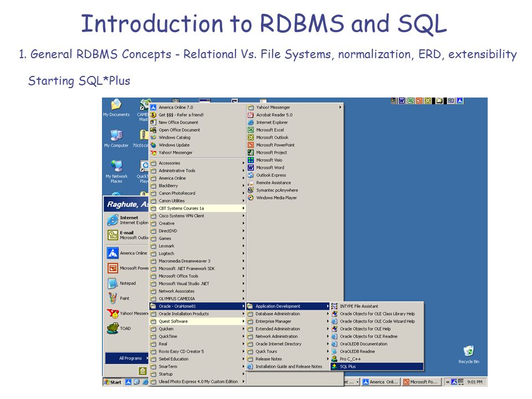
Task: Launch Symantec pcAnywhere
Action: 294,190
